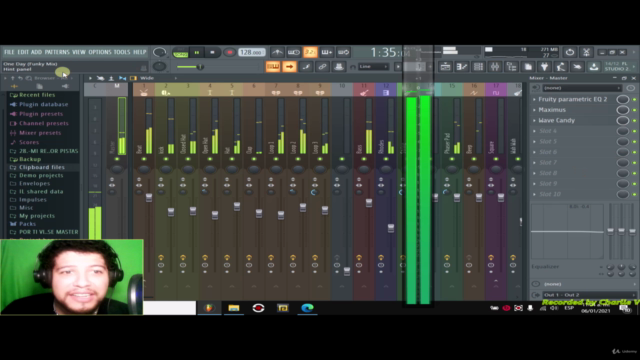This screenshot has height=360, width=640.
Task: Disable the Wave Candy slot LED
Action: pyautogui.click(x=634, y=120)
